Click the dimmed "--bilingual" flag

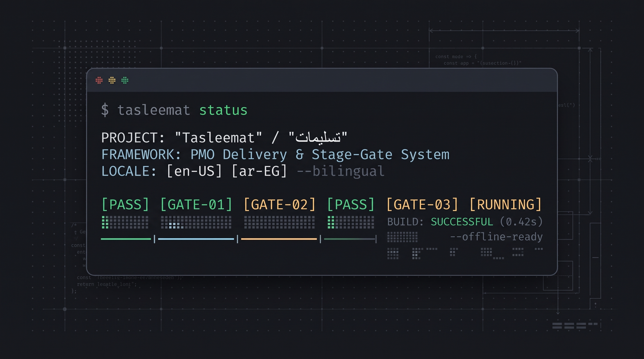tap(340, 171)
